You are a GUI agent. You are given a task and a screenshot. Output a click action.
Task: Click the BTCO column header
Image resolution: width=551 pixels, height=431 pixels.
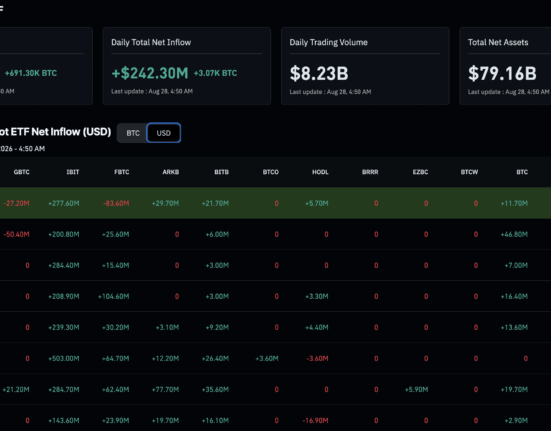tap(271, 172)
